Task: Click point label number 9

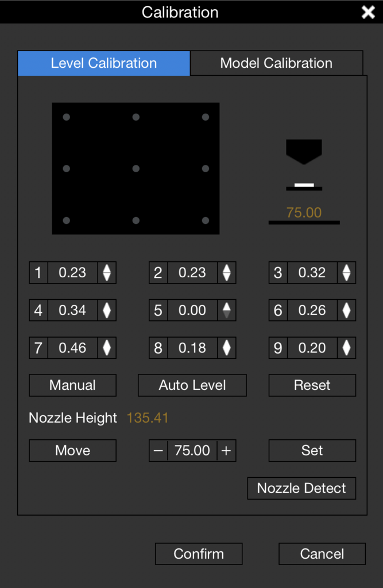Action: (x=278, y=348)
